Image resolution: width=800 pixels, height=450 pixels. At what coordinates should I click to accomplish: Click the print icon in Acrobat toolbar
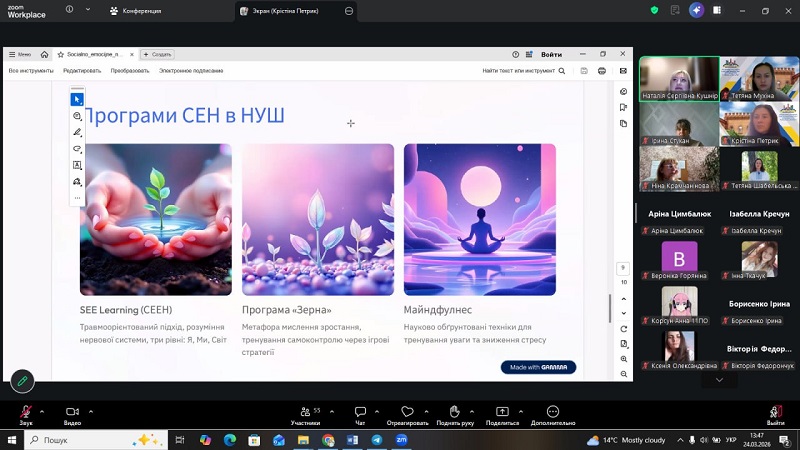[x=602, y=71]
